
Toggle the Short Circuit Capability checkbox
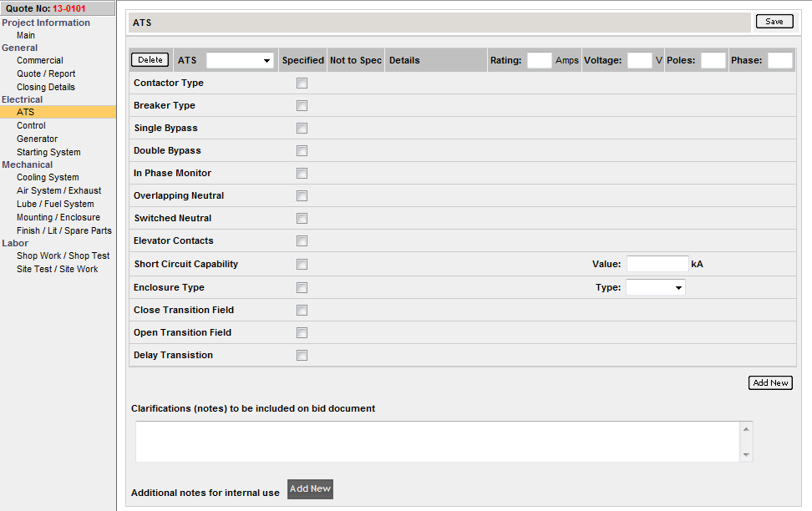(x=302, y=265)
